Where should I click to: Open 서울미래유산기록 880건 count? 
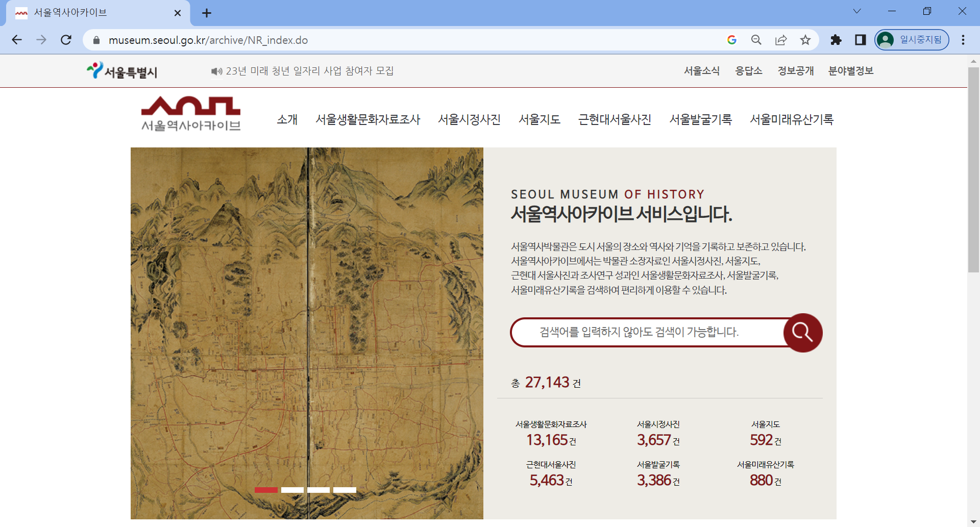pyautogui.click(x=766, y=474)
